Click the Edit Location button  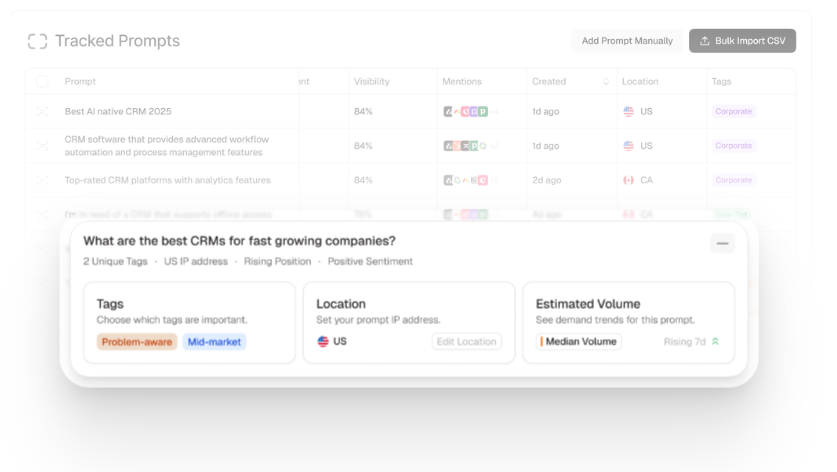pyautogui.click(x=467, y=341)
